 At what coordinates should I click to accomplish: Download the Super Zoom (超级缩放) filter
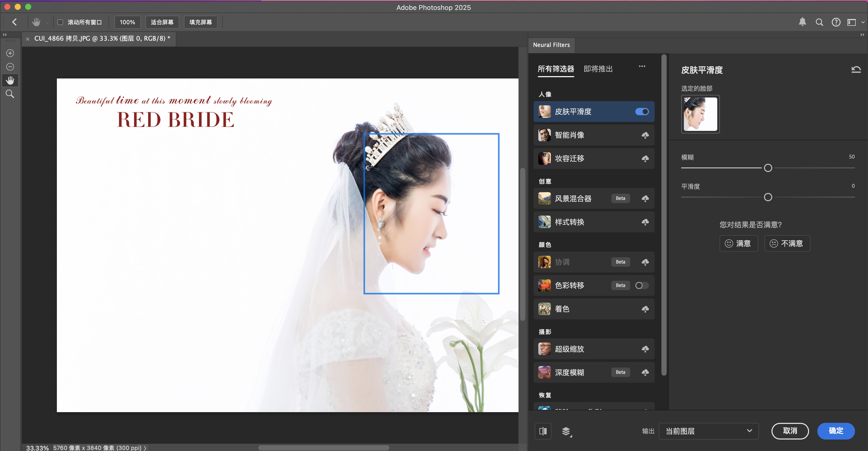pos(645,349)
